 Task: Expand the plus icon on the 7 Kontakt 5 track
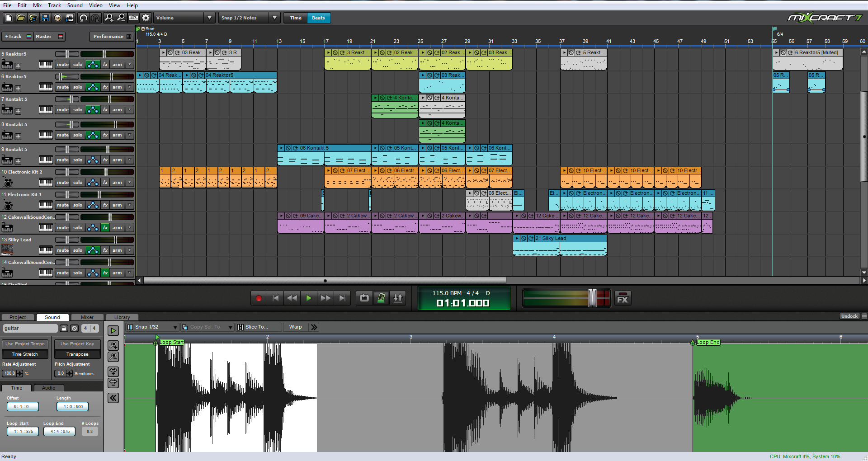[x=18, y=111]
